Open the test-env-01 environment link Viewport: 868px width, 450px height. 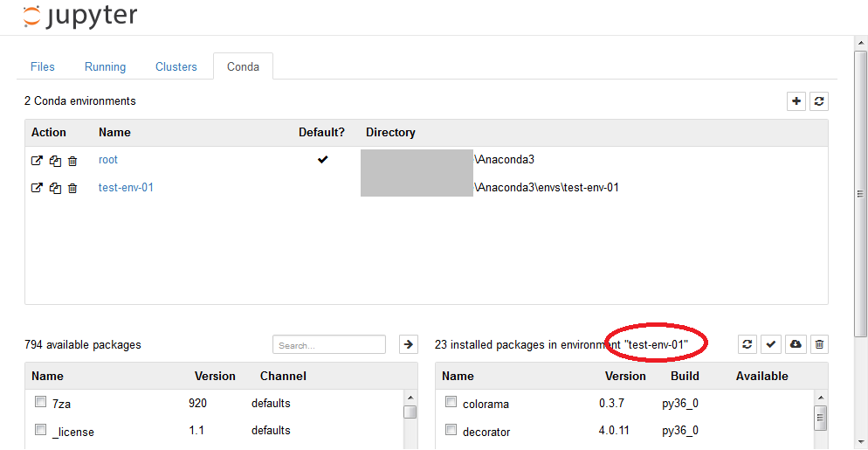tap(126, 187)
